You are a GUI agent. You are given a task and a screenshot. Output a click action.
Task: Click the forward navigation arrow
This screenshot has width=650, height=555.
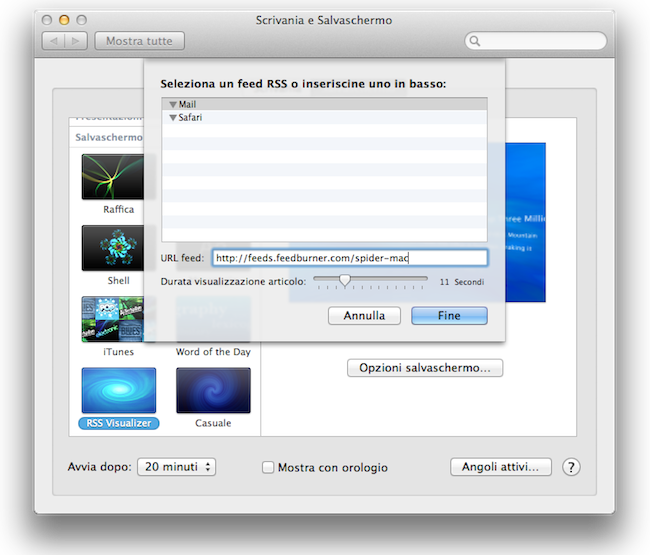(x=75, y=41)
